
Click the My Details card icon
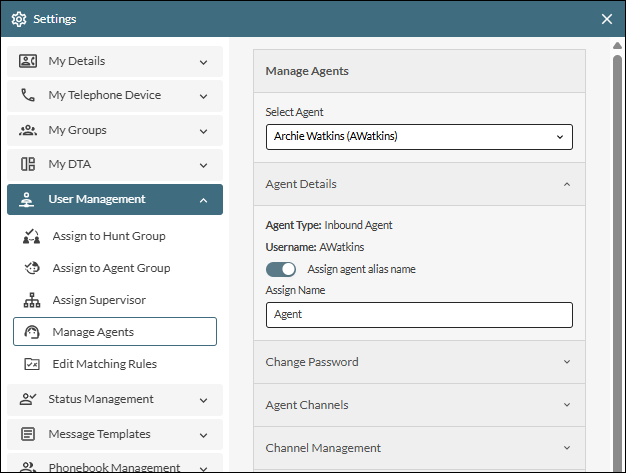click(28, 62)
